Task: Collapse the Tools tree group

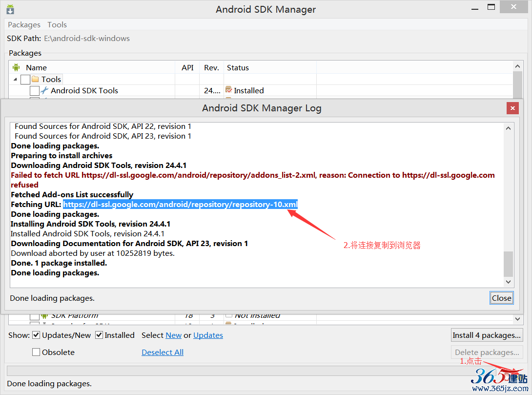Action: [15, 80]
